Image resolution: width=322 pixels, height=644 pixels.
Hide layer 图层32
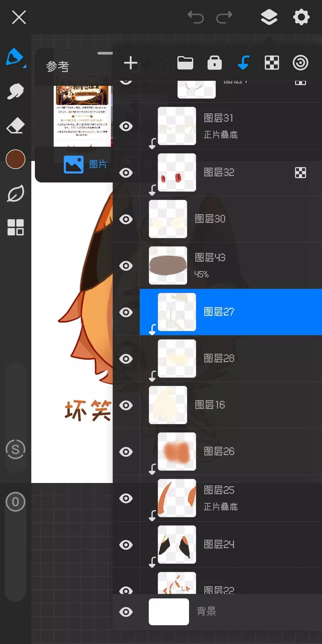(x=126, y=173)
